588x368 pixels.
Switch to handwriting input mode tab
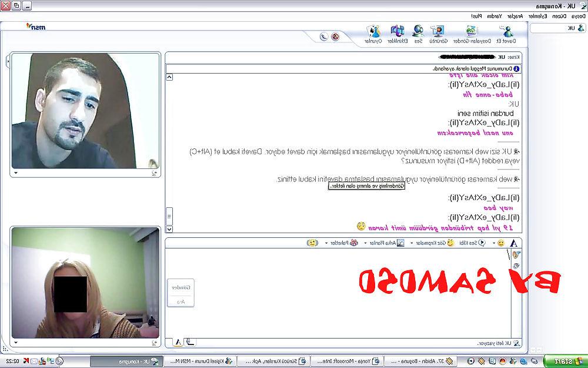[x=191, y=342]
